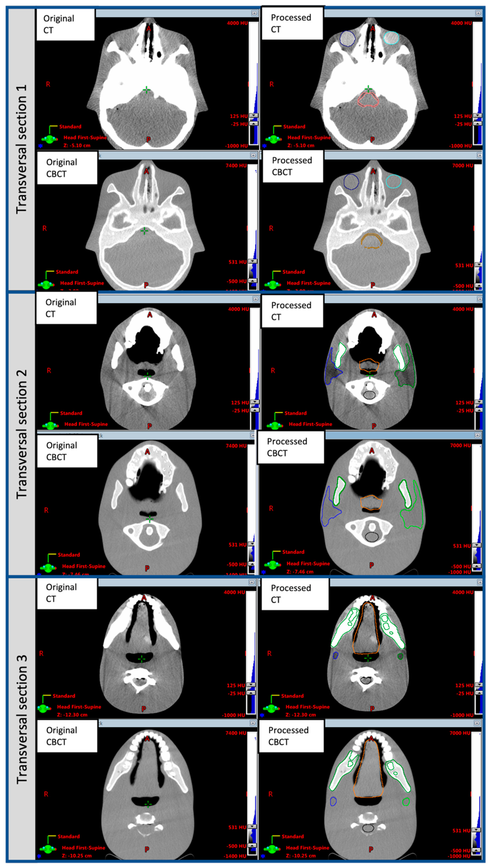Maximize the section 1 Processed CT viewport
Viewport: 491px width, 868px height.
click(478, 13)
